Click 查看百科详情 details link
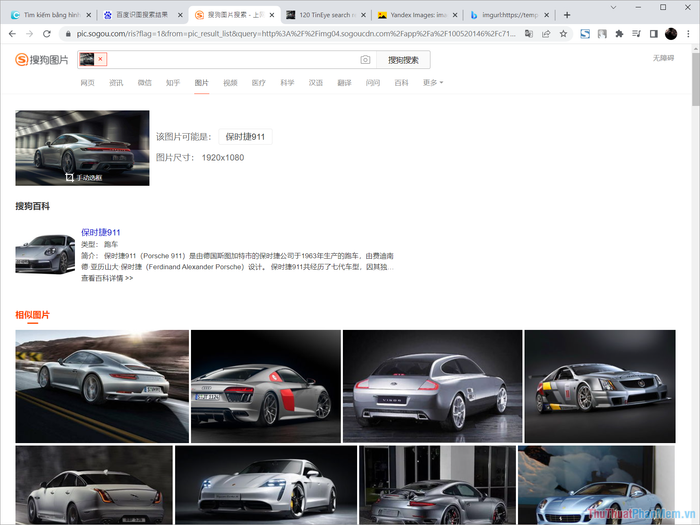This screenshot has width=700, height=525. click(x=107, y=278)
